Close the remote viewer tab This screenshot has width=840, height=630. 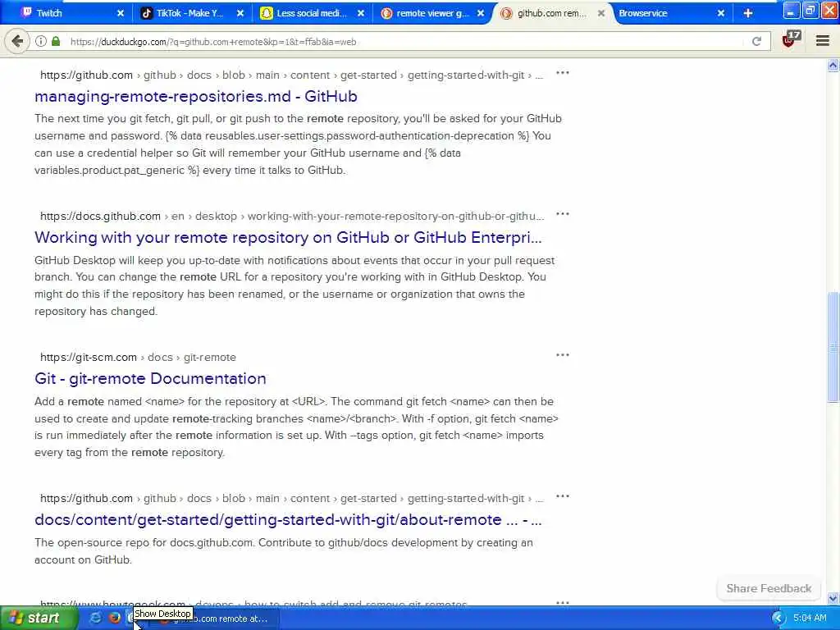[481, 13]
